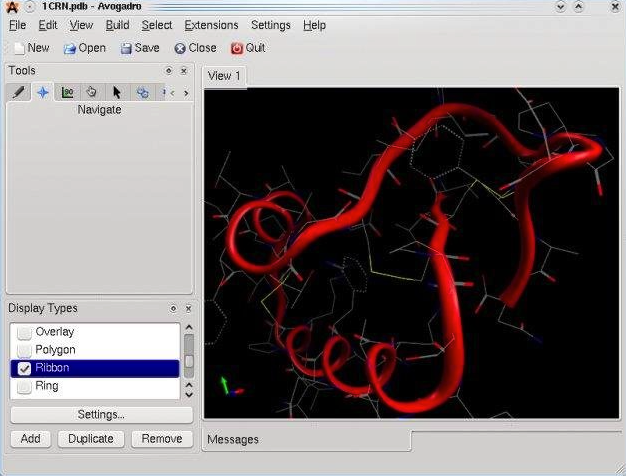Switch to the View 1 tab
Image resolution: width=626 pixels, height=476 pixels.
click(x=224, y=76)
